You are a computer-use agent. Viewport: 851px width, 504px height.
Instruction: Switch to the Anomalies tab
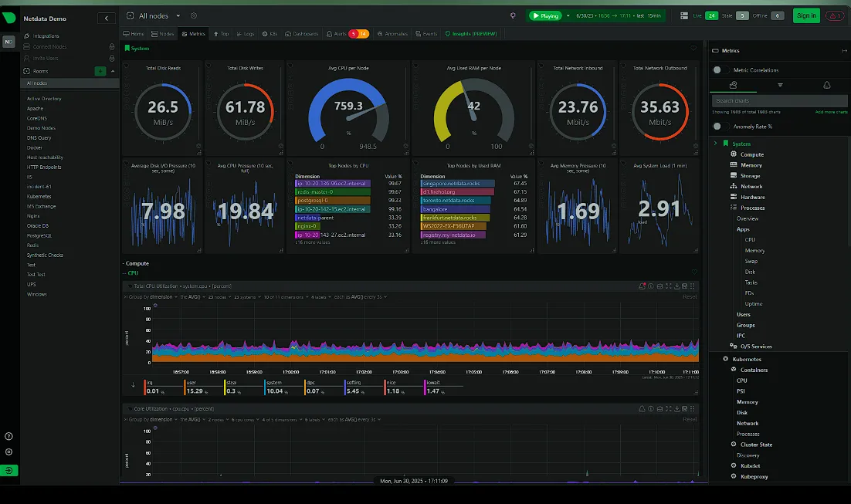tap(392, 34)
